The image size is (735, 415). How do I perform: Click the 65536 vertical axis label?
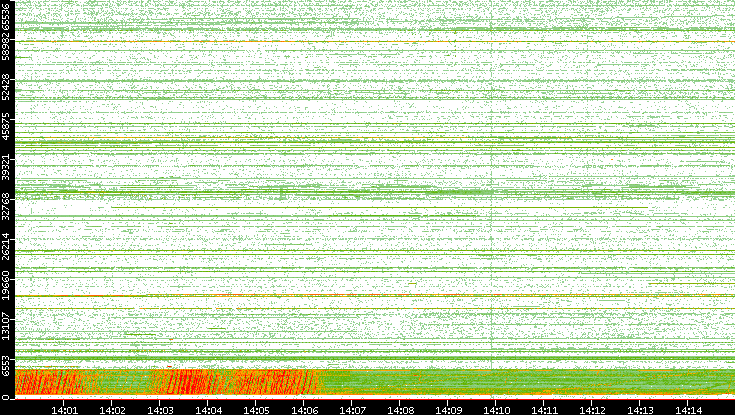pyautogui.click(x=7, y=20)
